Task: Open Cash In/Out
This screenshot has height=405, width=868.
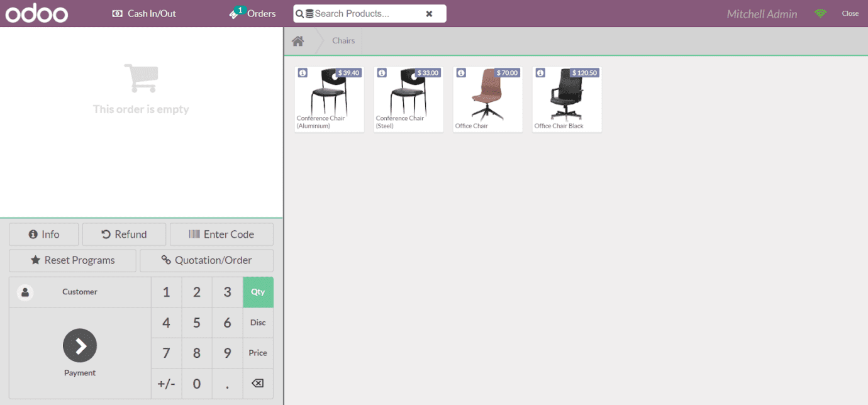Action: click(143, 13)
